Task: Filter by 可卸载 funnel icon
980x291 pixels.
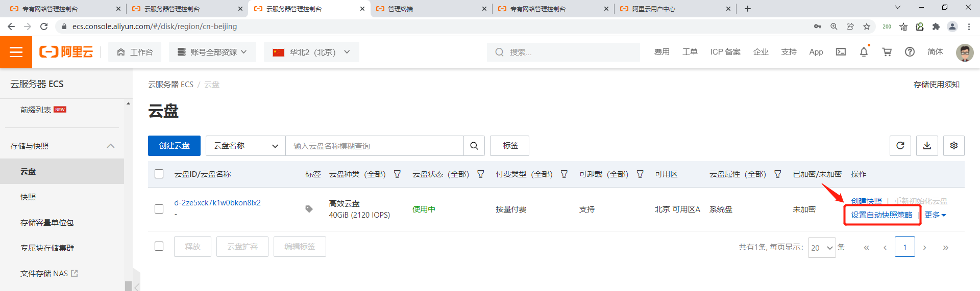Action: [x=640, y=174]
